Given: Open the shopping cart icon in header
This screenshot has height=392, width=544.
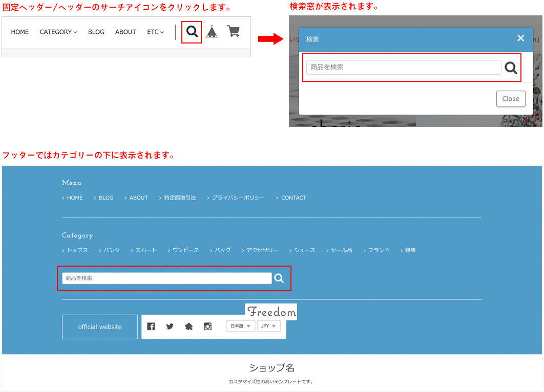Looking at the screenshot, I should 233,32.
